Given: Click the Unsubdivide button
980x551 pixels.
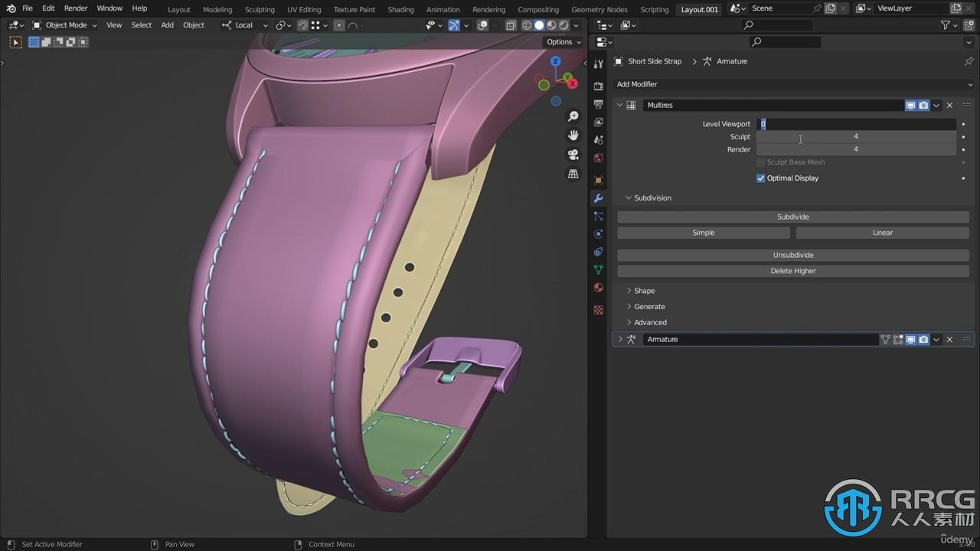Looking at the screenshot, I should pyautogui.click(x=793, y=256).
